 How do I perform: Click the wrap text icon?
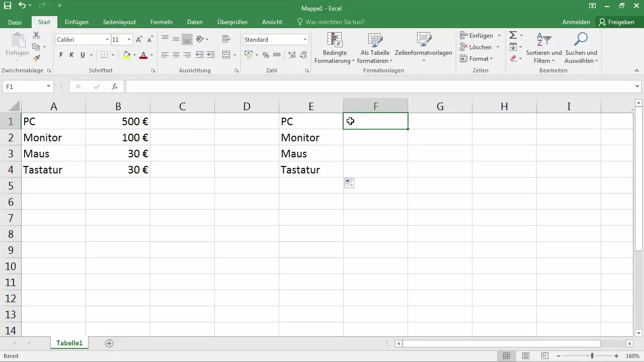coord(226,39)
